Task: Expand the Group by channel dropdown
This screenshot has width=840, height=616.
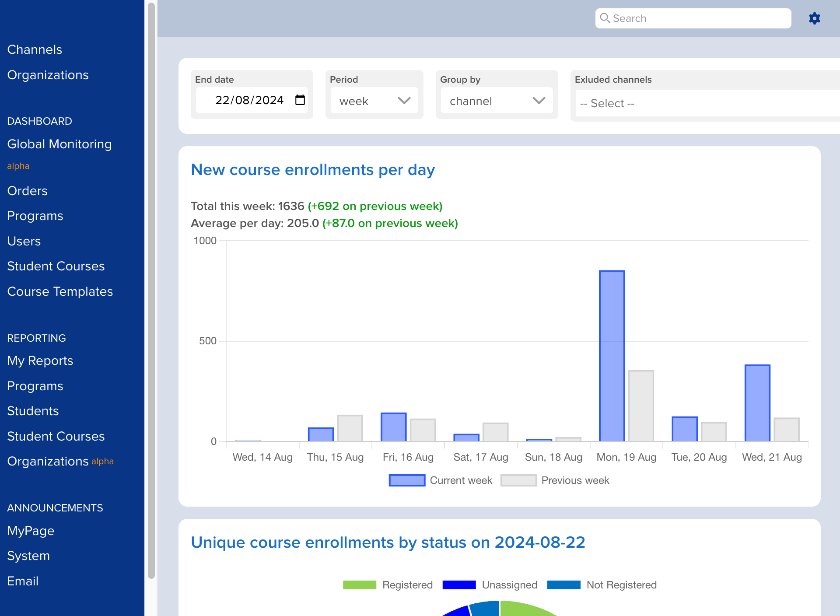Action: pyautogui.click(x=497, y=101)
